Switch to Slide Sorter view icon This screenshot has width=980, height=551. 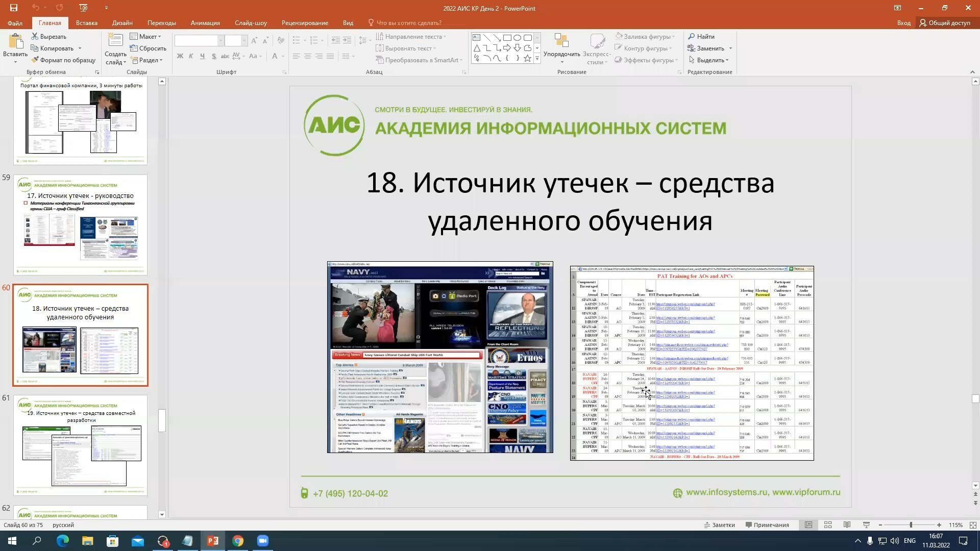coord(828,525)
